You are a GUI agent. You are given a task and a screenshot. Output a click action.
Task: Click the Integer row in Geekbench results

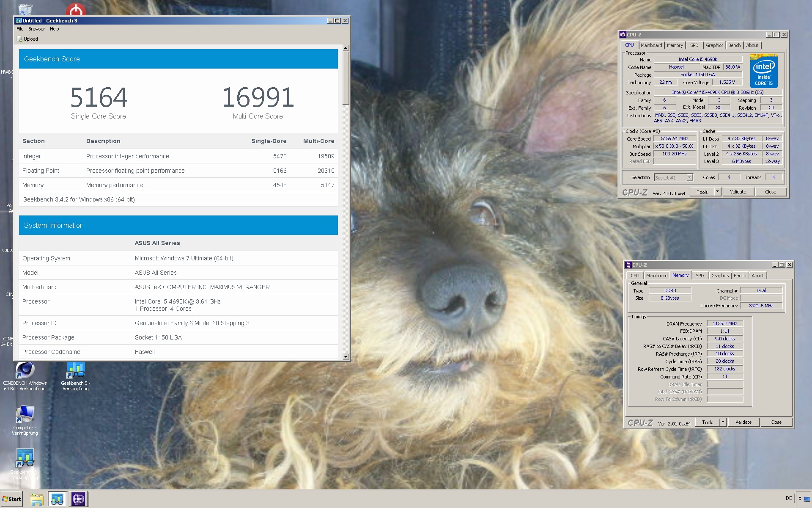coord(178,156)
